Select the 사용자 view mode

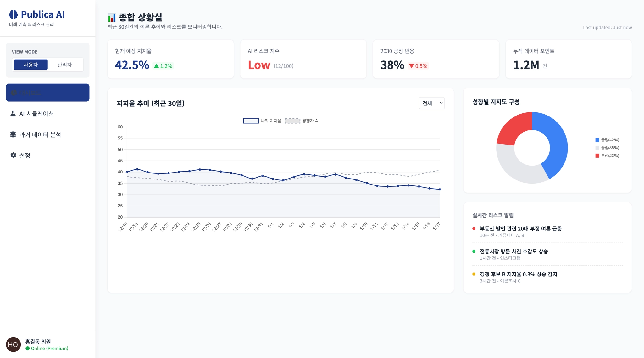point(31,65)
